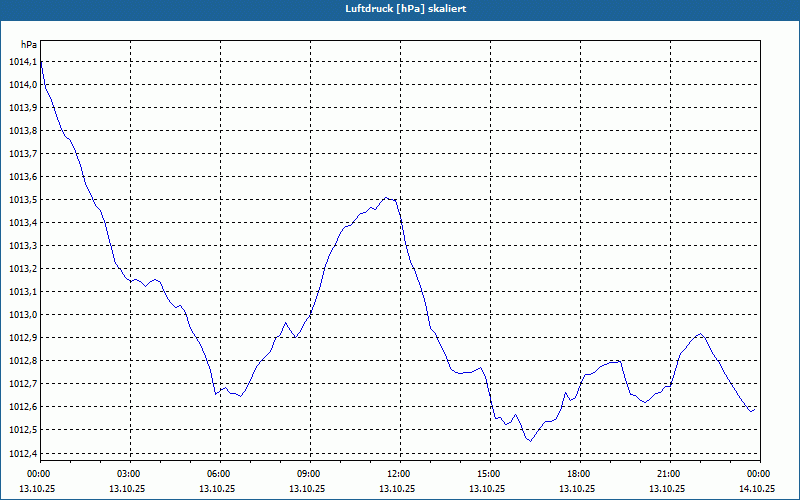Click the 09:00 time label
The width and height of the screenshot is (800, 500).
pos(310,474)
